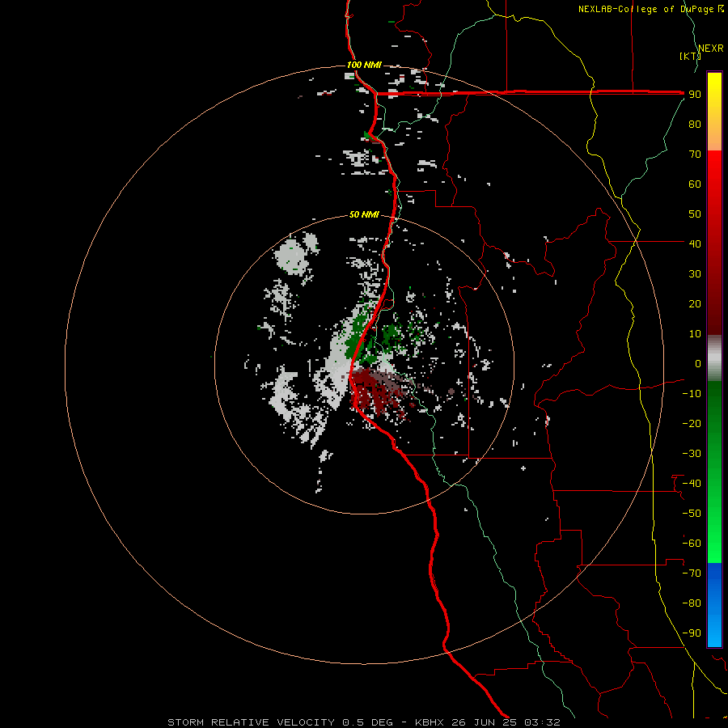This screenshot has width=728, height=728.
Task: Click the "NEXR" label above the color bar
Action: [x=710, y=49]
